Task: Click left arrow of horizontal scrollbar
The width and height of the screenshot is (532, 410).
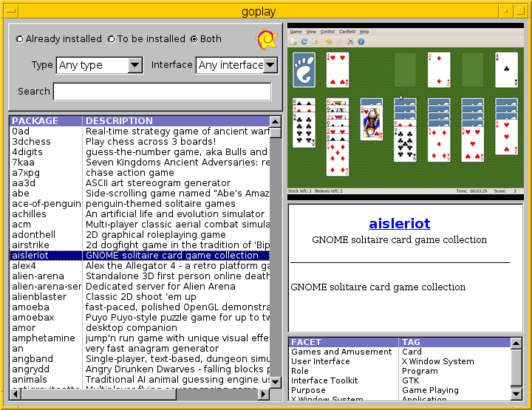Action: [15, 394]
